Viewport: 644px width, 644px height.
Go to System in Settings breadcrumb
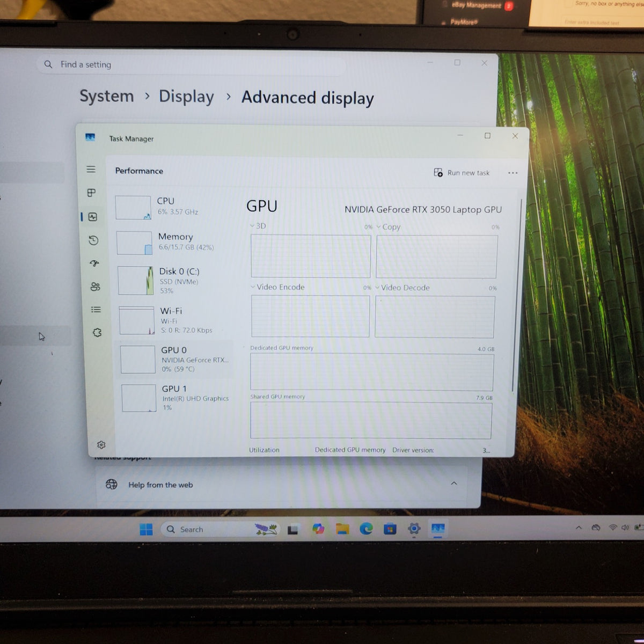coord(107,96)
